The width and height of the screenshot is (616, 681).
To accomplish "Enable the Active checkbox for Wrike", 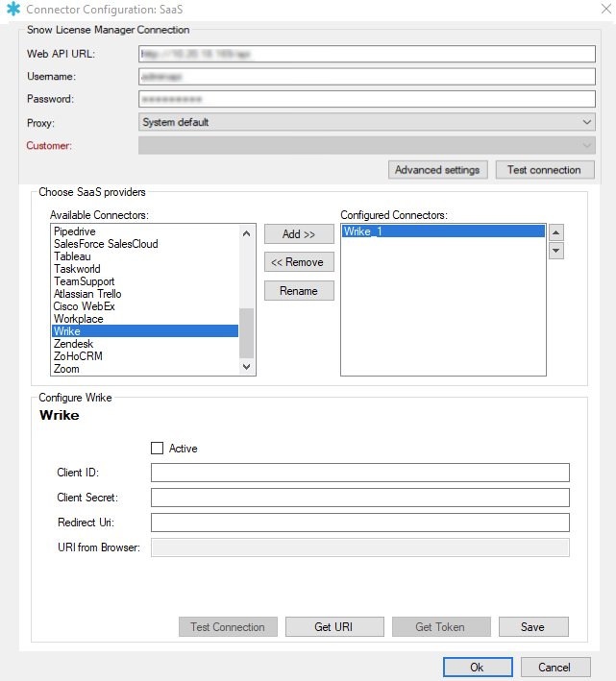I will (x=158, y=448).
